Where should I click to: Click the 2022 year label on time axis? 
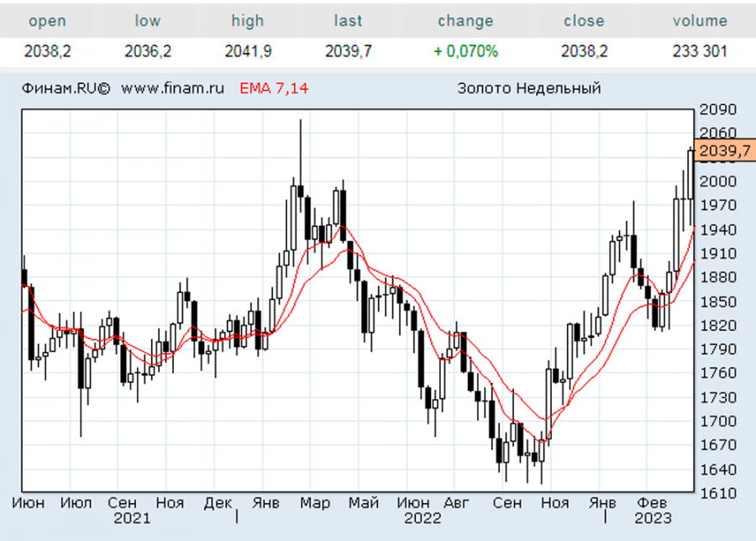[423, 518]
